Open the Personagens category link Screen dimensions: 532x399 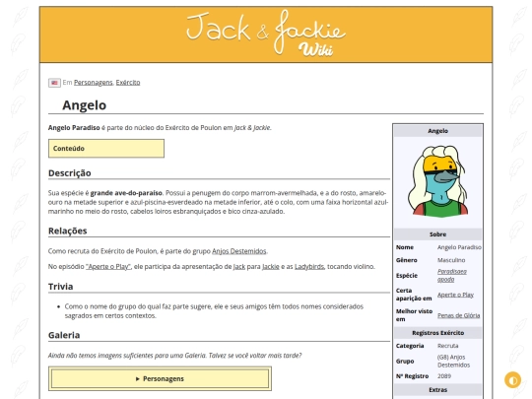94,83
